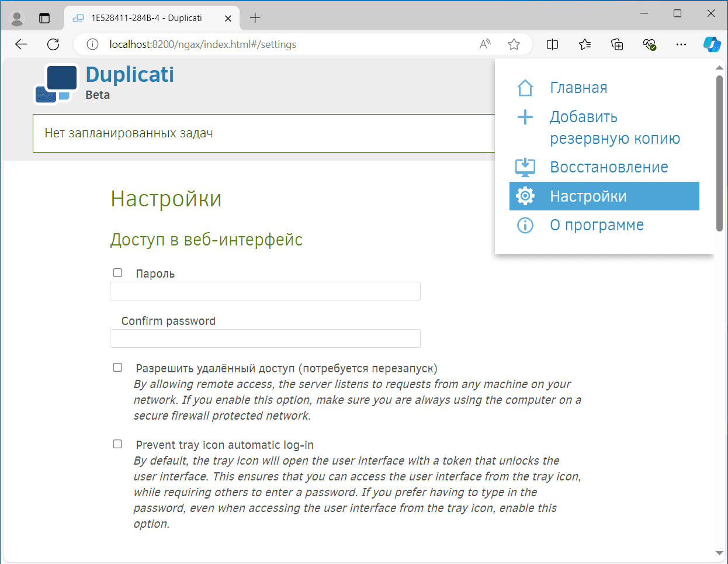Click the scrollbar down arrow

(719, 553)
